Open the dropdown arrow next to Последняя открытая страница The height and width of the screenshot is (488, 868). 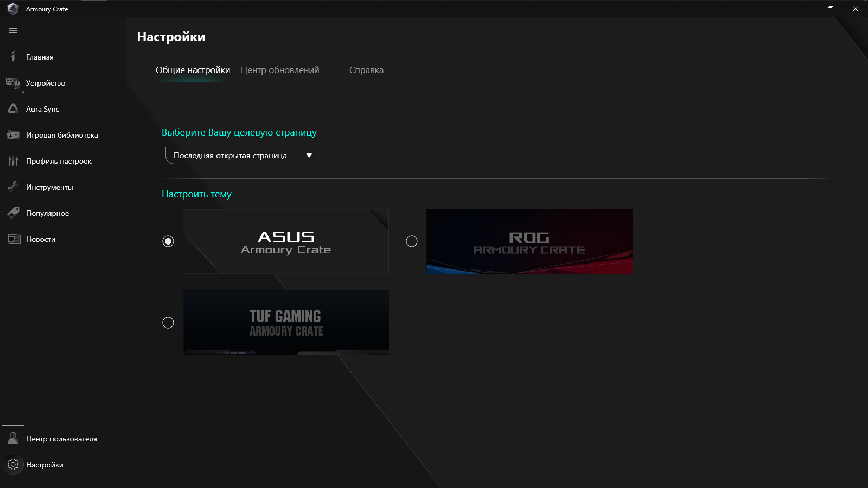pos(309,156)
